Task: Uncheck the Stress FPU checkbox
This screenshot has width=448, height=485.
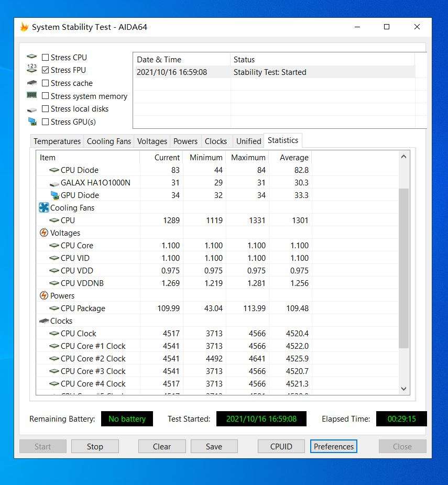Action: point(45,70)
